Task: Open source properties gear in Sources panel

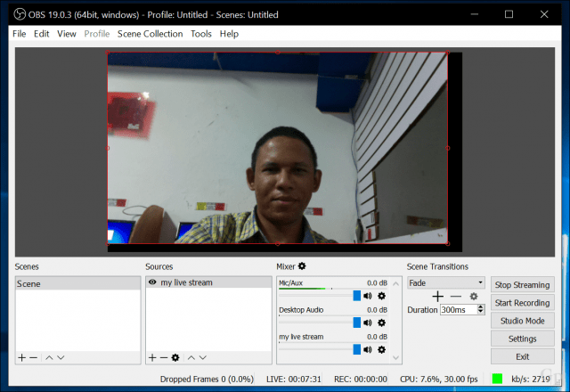Action: pyautogui.click(x=175, y=358)
